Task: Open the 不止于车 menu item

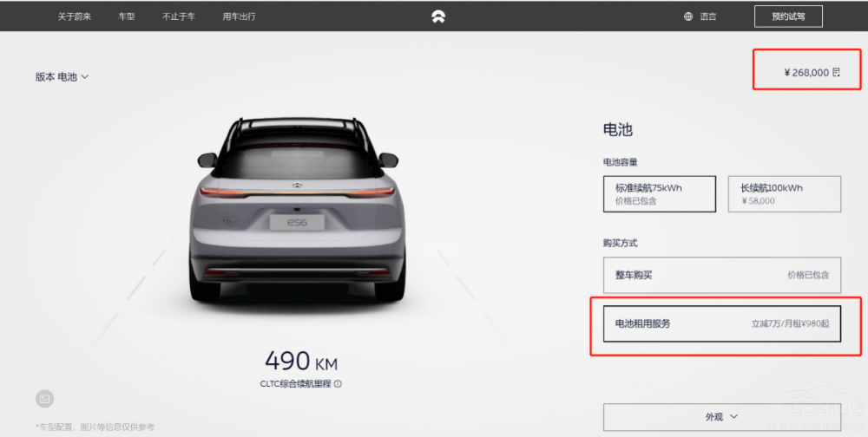Action: point(178,16)
